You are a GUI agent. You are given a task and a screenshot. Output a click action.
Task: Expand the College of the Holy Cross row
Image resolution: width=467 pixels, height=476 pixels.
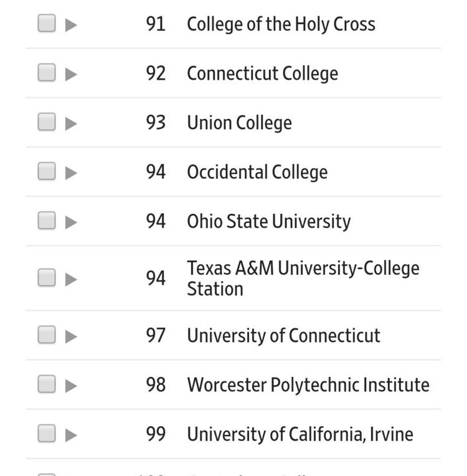click(71, 25)
